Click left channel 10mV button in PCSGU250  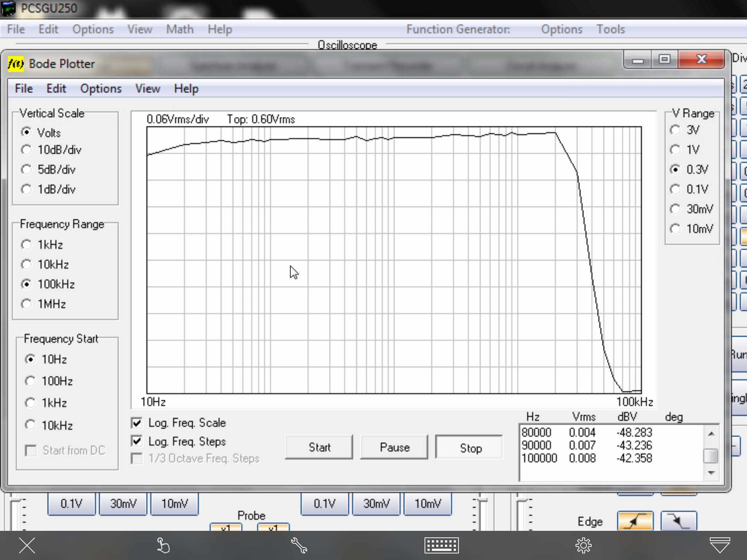pyautogui.click(x=175, y=504)
